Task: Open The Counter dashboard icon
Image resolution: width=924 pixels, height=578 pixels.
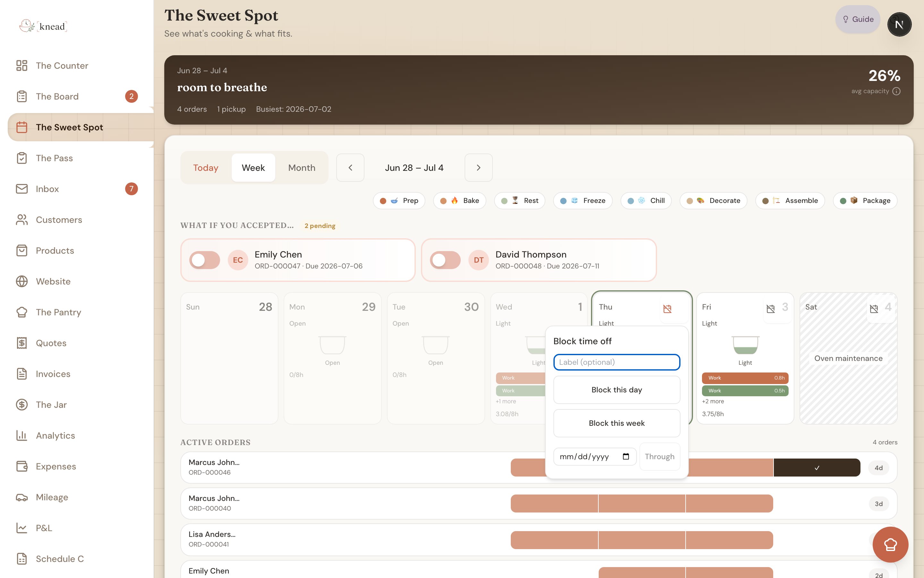Action: click(22, 66)
